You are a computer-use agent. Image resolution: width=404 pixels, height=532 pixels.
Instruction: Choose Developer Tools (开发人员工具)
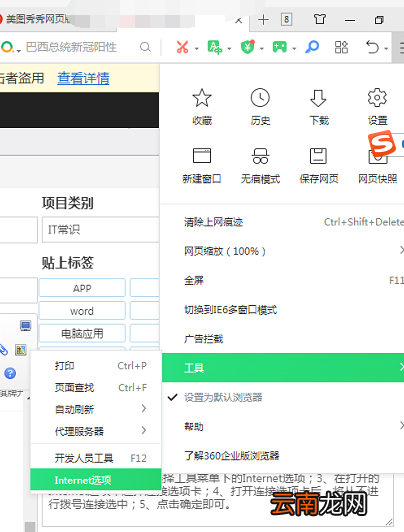click(x=96, y=458)
